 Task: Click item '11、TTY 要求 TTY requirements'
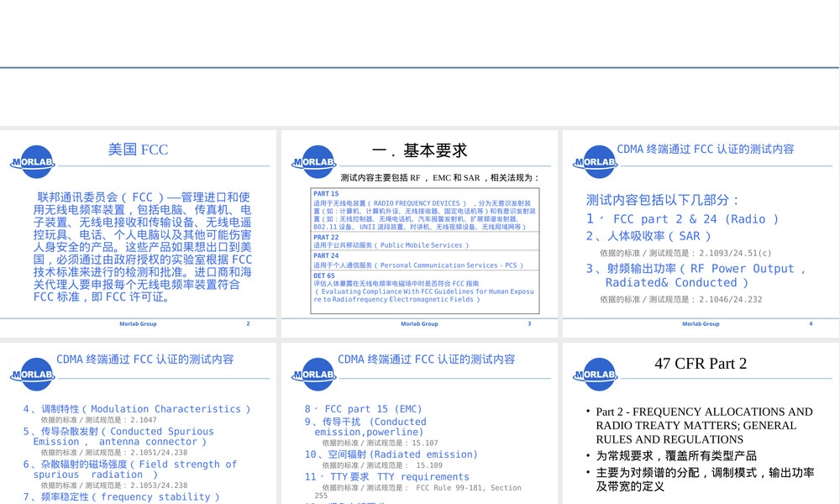pyautogui.click(x=386, y=476)
